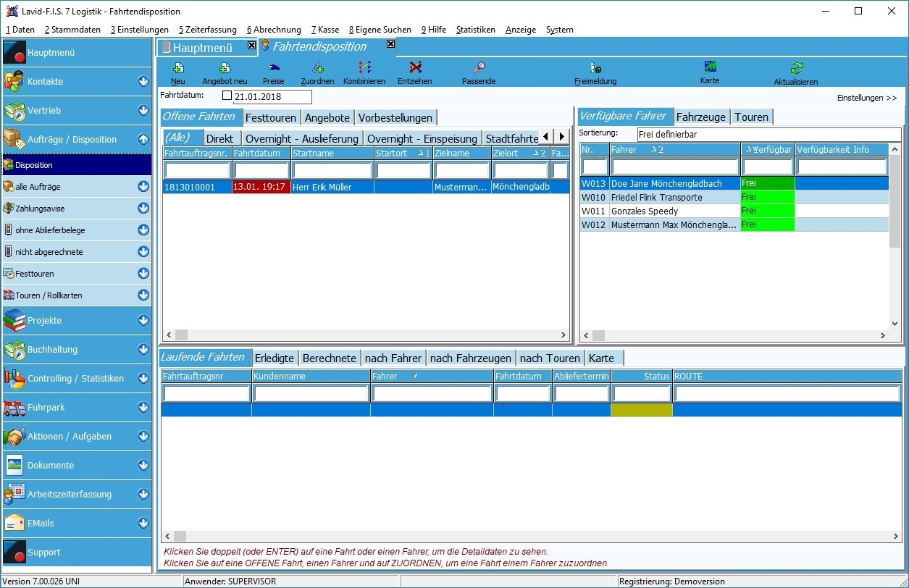Click the Kontakte sidebar icon
The image size is (909, 588).
point(14,81)
